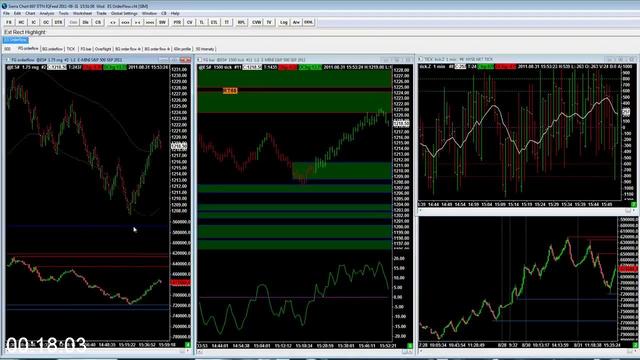640x360 pixels.
Task: Click the red value marker on left lower chart
Action: point(180,282)
